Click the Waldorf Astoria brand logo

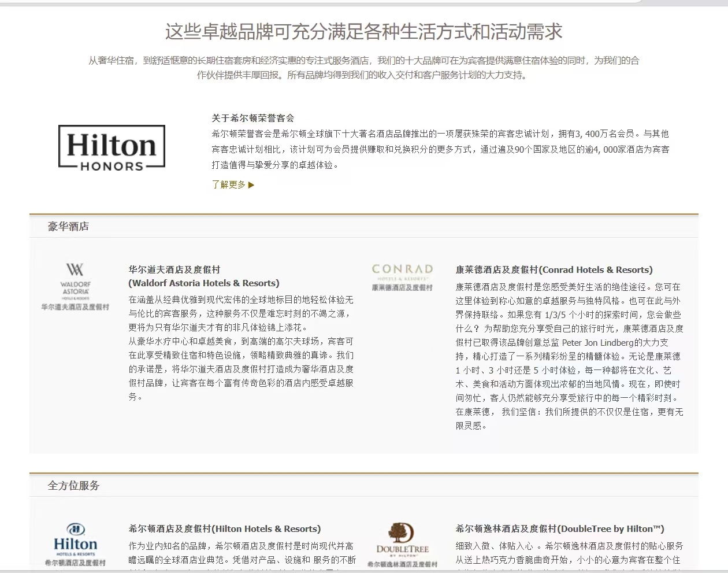coord(75,286)
